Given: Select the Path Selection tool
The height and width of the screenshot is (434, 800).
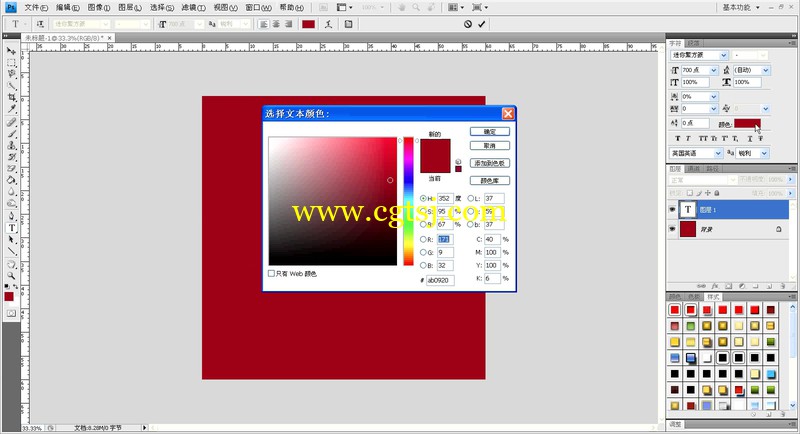Looking at the screenshot, I should click(11, 240).
